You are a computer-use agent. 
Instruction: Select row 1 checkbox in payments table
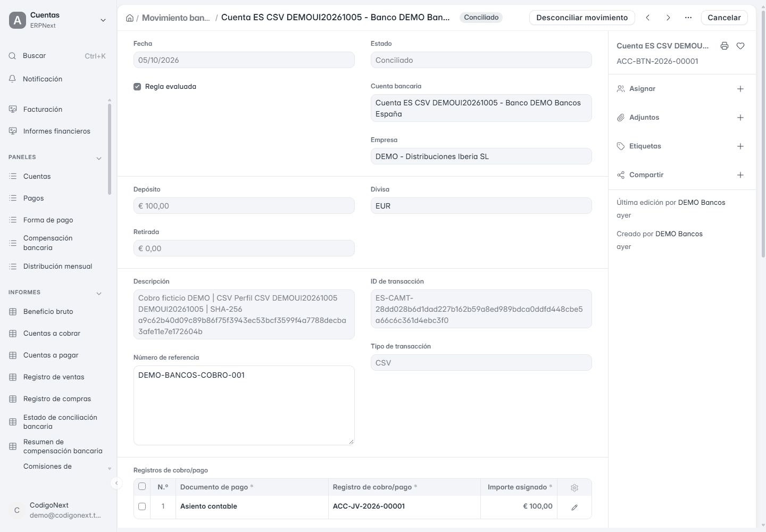pyautogui.click(x=142, y=506)
